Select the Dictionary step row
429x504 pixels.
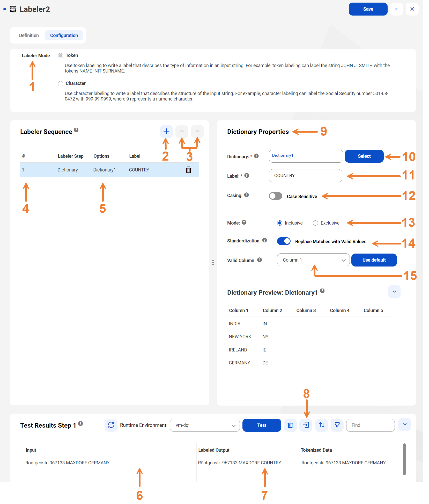(x=109, y=170)
